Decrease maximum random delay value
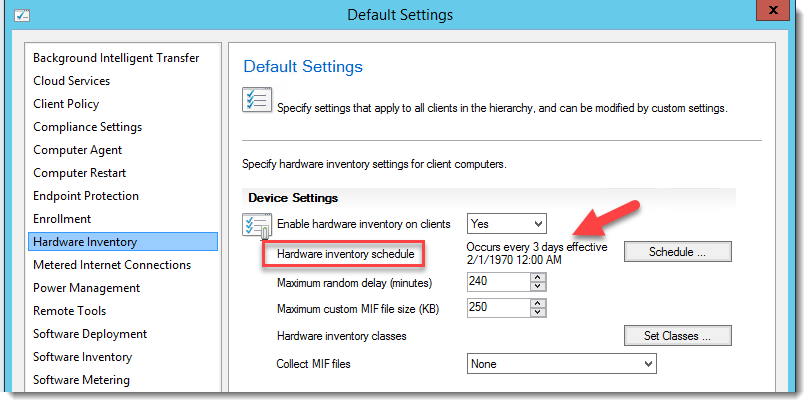This screenshot has width=811, height=407. (x=538, y=287)
